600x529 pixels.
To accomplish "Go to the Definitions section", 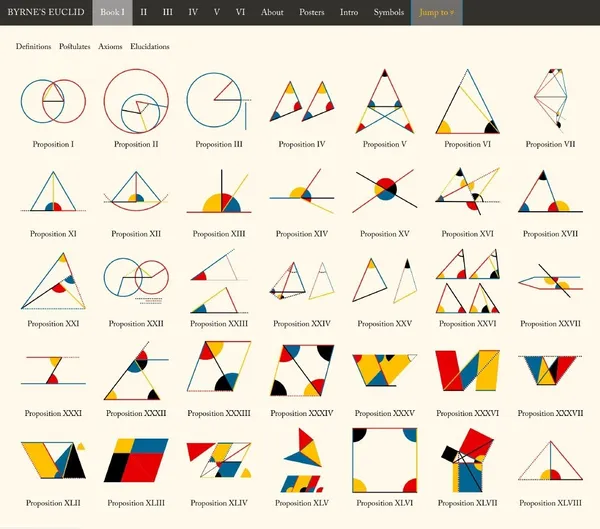I will tap(33, 46).
